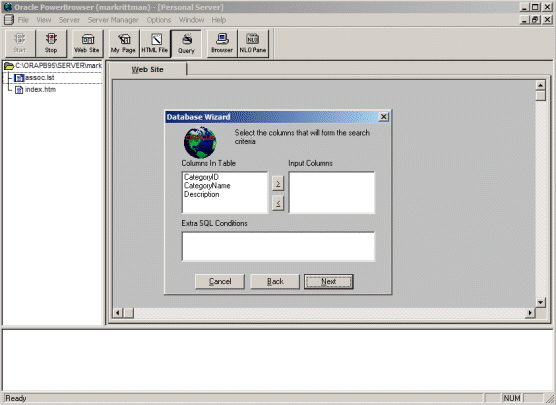Click the Ready status bar text

(x=16, y=398)
